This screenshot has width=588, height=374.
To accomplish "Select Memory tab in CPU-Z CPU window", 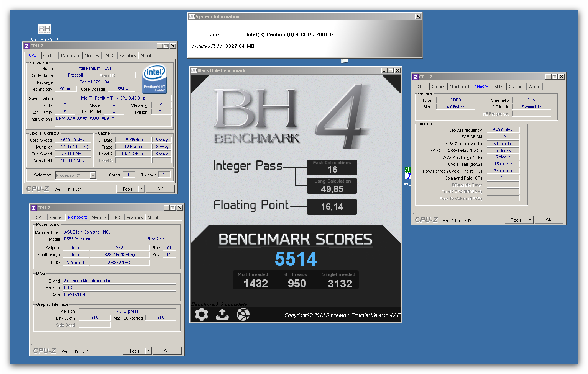I will point(92,56).
